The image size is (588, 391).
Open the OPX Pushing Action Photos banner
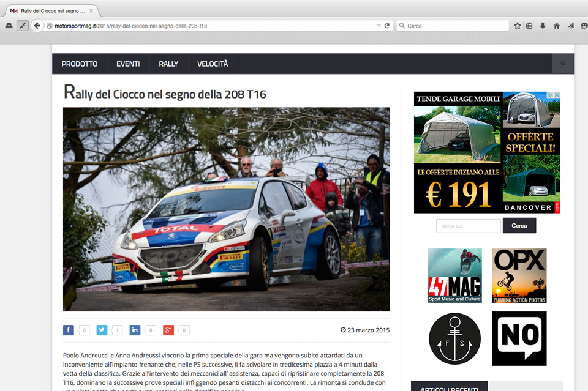click(519, 275)
